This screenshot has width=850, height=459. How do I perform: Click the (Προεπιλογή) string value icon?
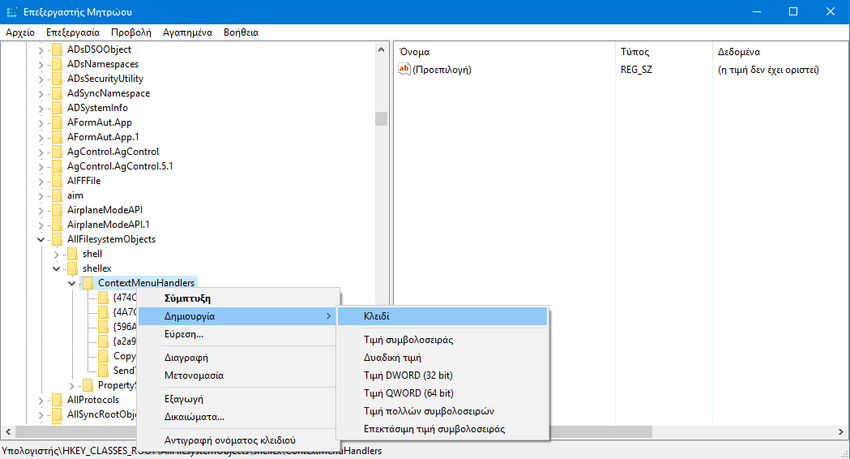click(405, 70)
